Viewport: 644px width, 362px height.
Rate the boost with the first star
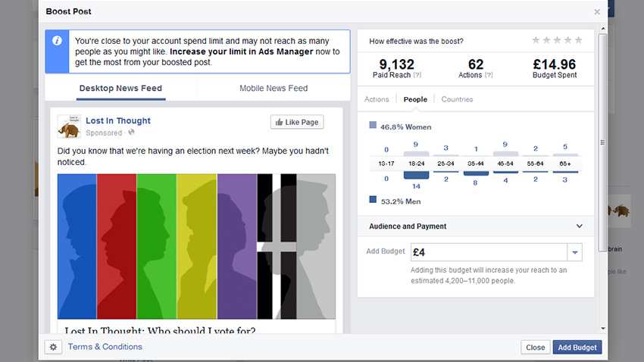[x=536, y=40]
